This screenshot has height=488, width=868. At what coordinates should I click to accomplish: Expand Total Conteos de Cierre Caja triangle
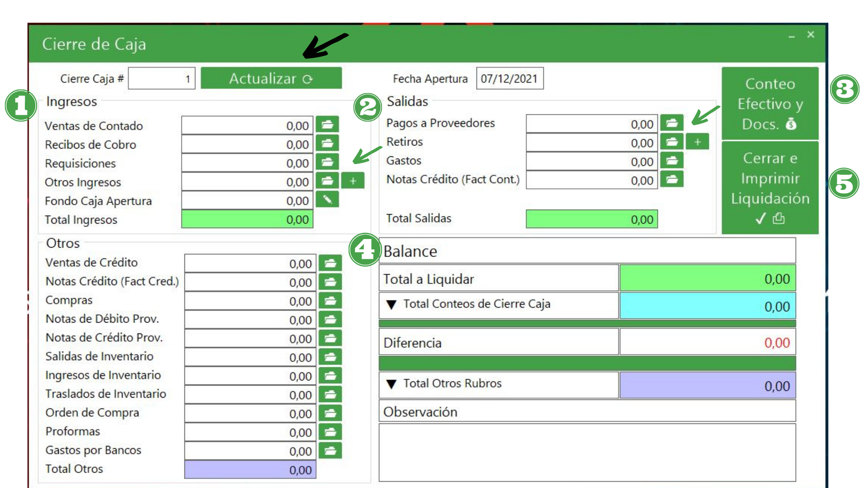(x=392, y=305)
